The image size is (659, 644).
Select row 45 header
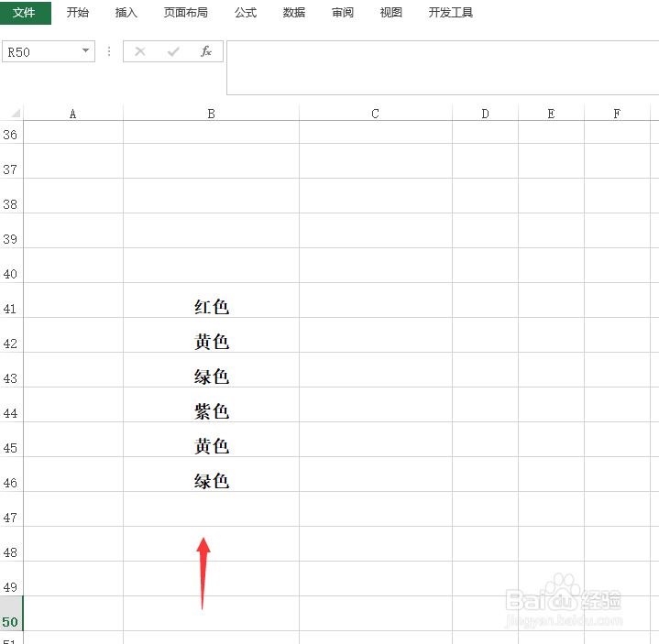[x=11, y=440]
